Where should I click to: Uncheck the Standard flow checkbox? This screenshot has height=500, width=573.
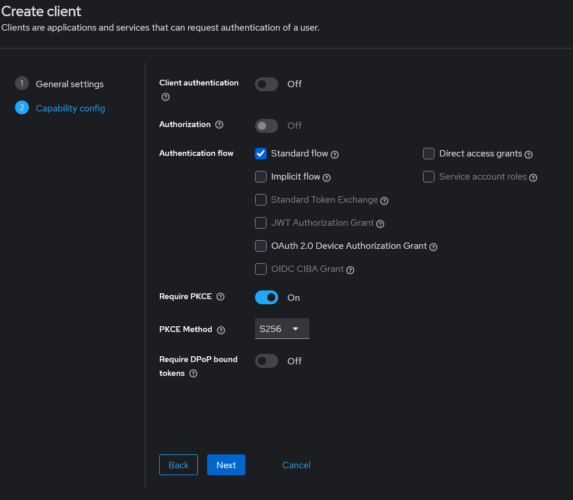click(261, 154)
